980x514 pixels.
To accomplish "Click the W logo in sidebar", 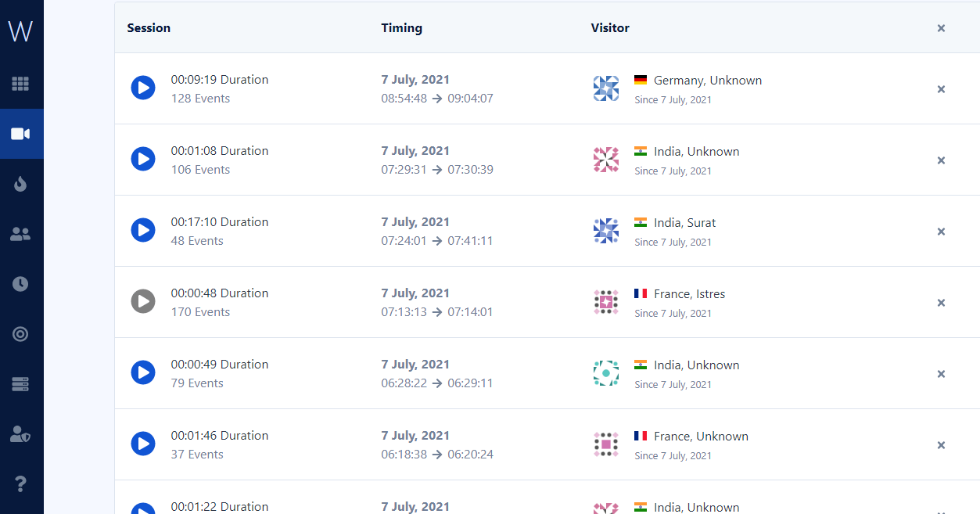I will pos(20,32).
